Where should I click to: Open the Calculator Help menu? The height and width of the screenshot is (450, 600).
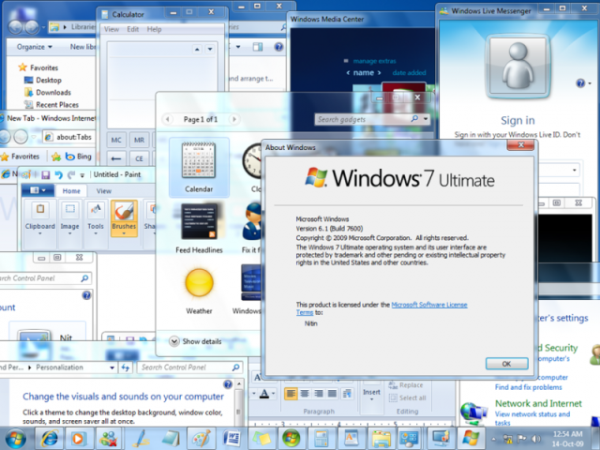click(154, 29)
